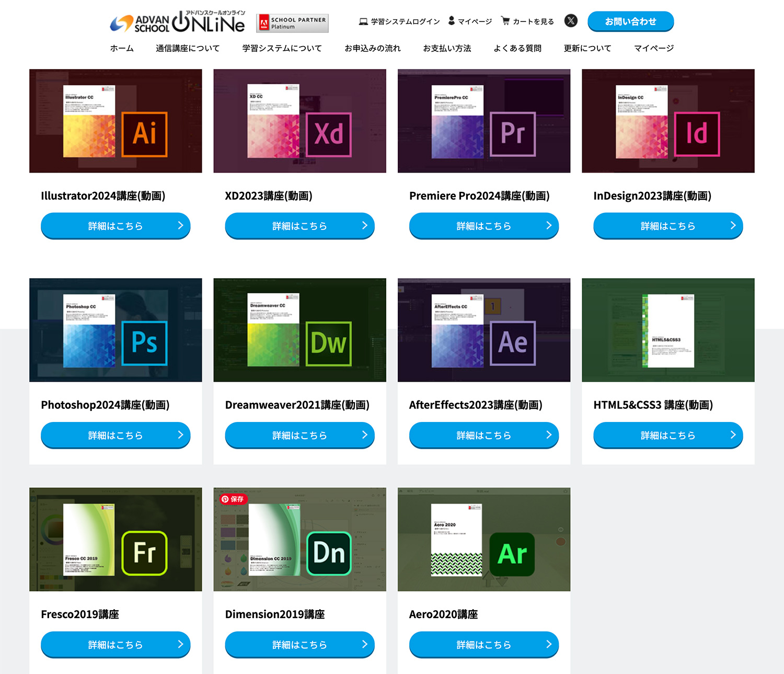The width and height of the screenshot is (784, 674).
Task: Click the Photoshop2024講座(動画) title
Action: click(105, 405)
